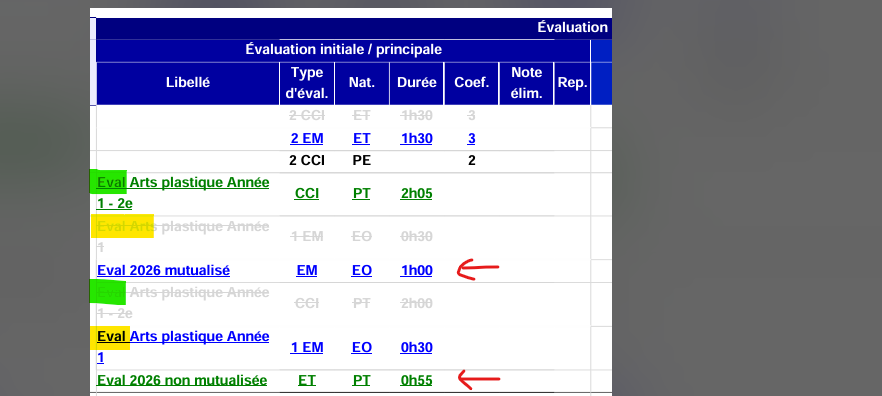Click the green 0h55 duration link
882x396 pixels.
[x=416, y=381]
